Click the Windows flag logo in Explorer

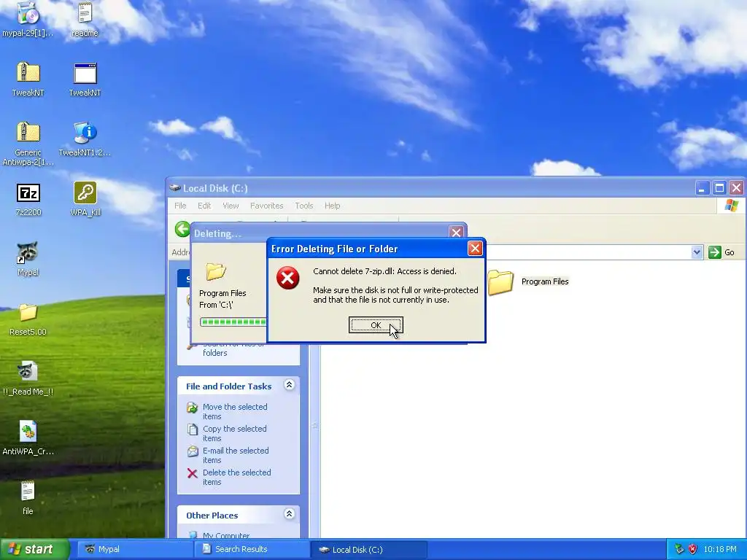point(731,206)
